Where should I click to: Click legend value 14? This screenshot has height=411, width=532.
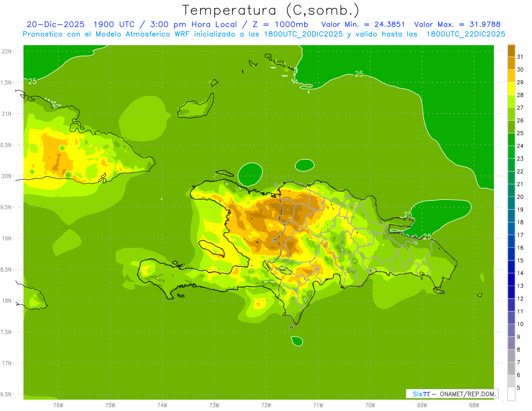tap(520, 273)
